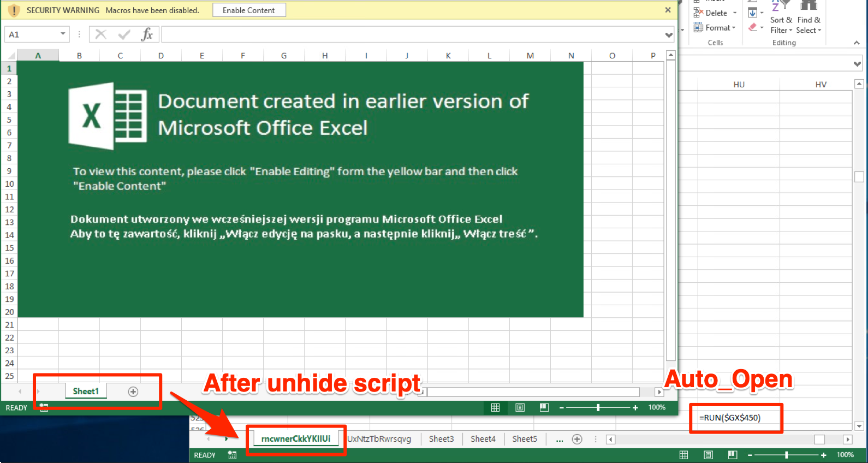This screenshot has height=463, width=868.
Task: Switch back window to Normal view
Action: click(683, 455)
